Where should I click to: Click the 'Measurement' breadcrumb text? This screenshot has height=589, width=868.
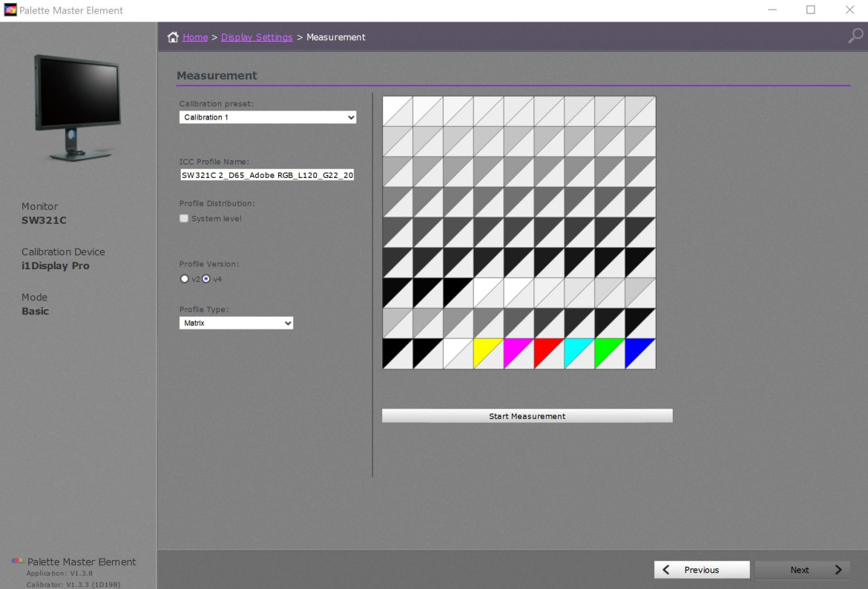coord(336,37)
